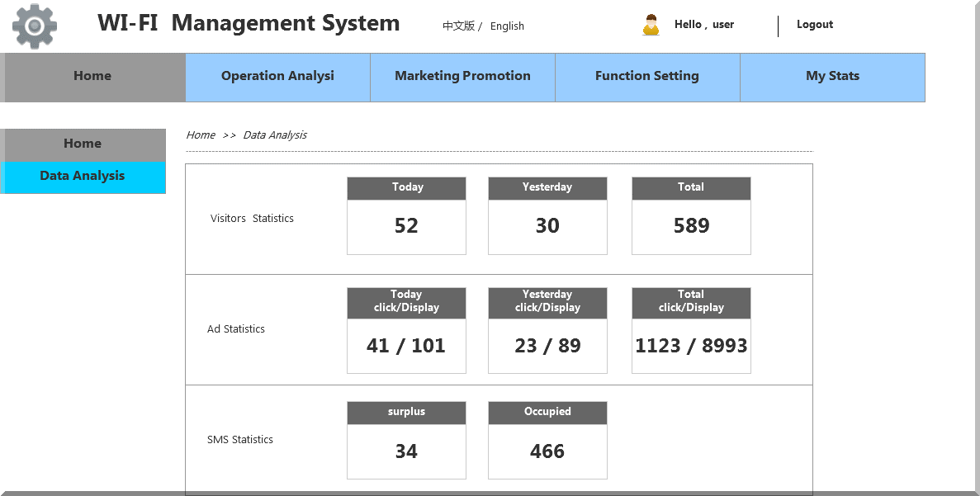Switch language to 中文版

(x=458, y=26)
